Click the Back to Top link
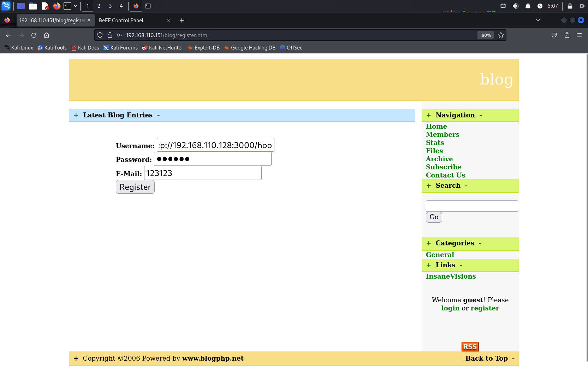588x367 pixels. tap(486, 358)
